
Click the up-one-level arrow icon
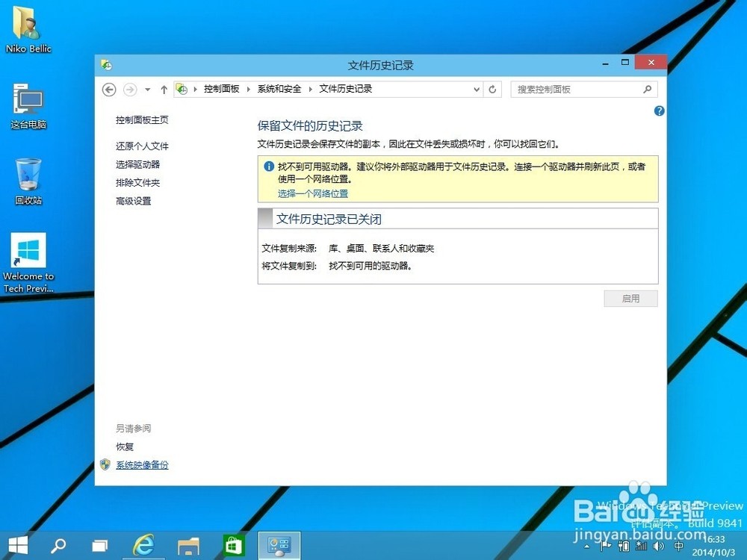click(164, 90)
